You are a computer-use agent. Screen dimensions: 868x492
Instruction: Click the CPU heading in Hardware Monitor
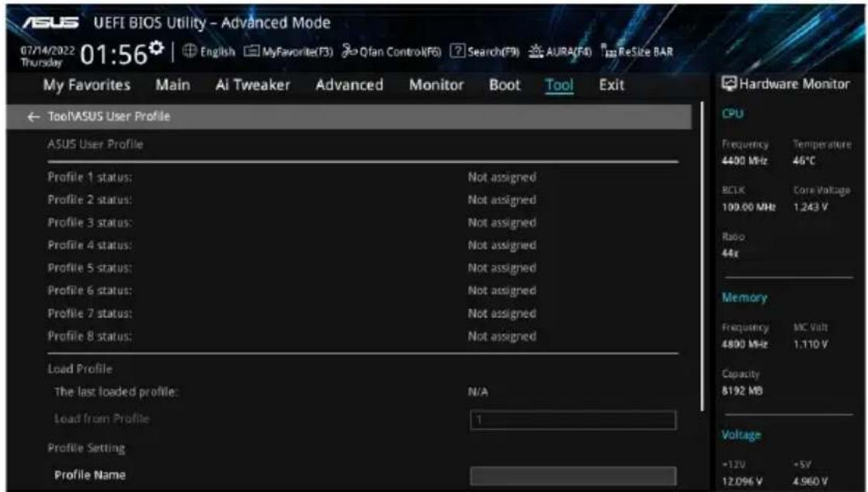(x=732, y=113)
